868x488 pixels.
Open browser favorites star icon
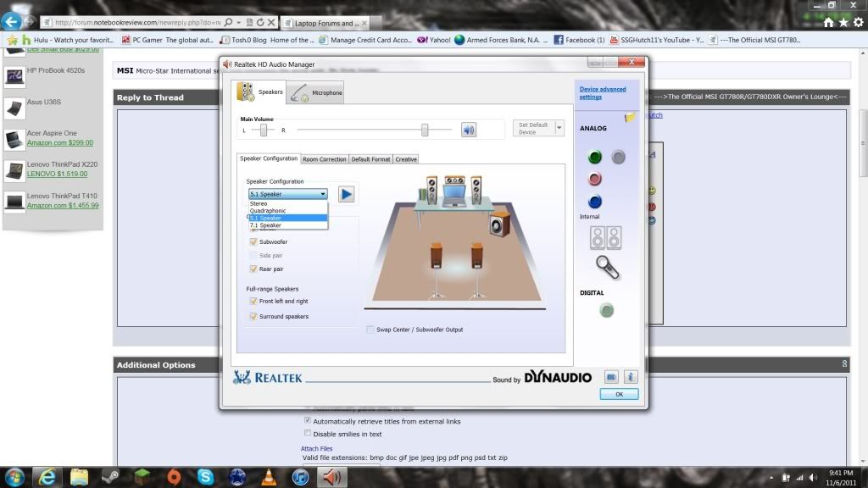(843, 22)
